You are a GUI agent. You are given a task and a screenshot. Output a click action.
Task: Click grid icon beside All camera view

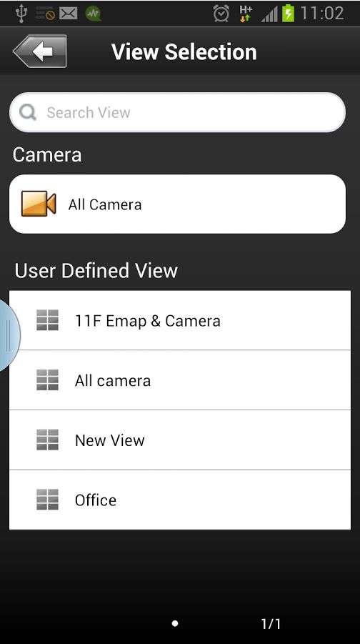[x=47, y=380]
